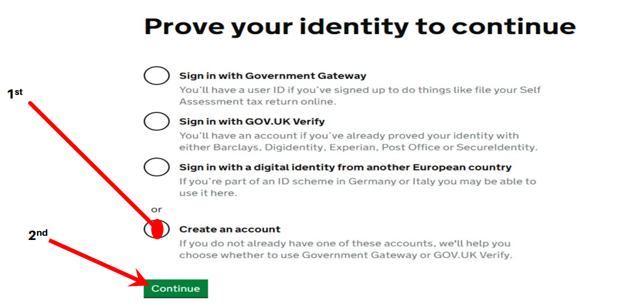
Task: Click the 'Sign in with Government Gateway' label
Action: tap(273, 76)
